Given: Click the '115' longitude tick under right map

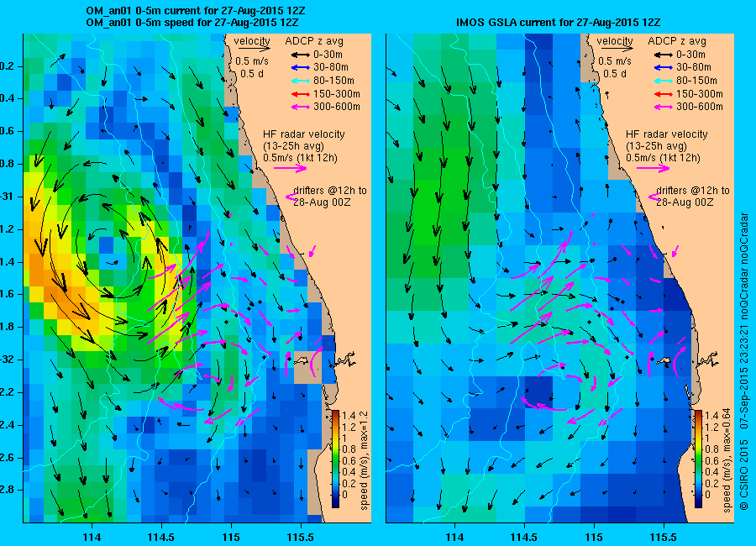Looking at the screenshot, I should click(594, 537).
